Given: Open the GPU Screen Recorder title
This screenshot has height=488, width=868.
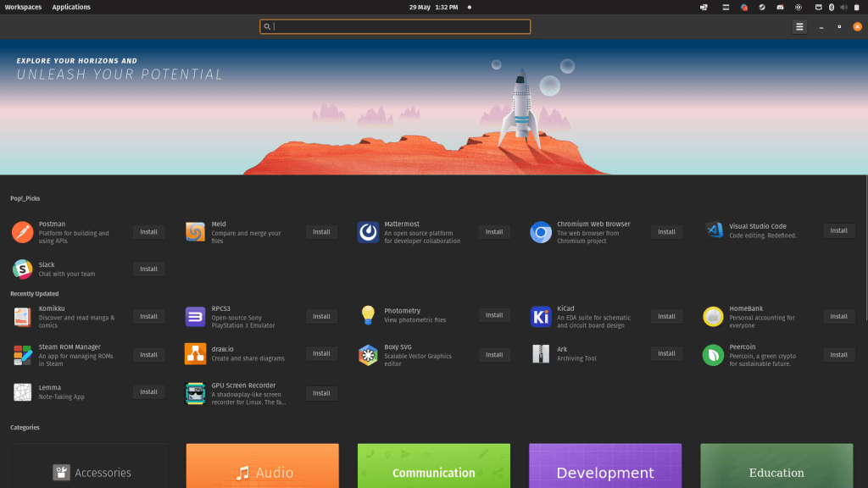Looking at the screenshot, I should (243, 385).
